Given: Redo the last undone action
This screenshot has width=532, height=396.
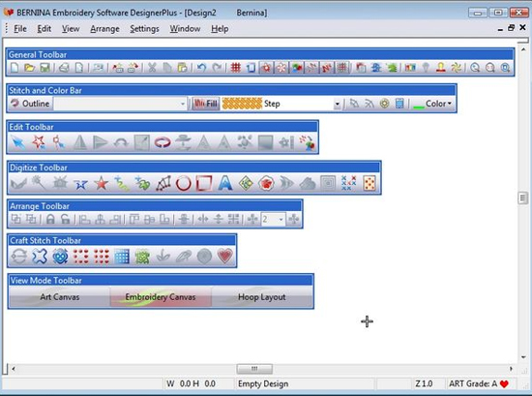Looking at the screenshot, I should [x=217, y=68].
